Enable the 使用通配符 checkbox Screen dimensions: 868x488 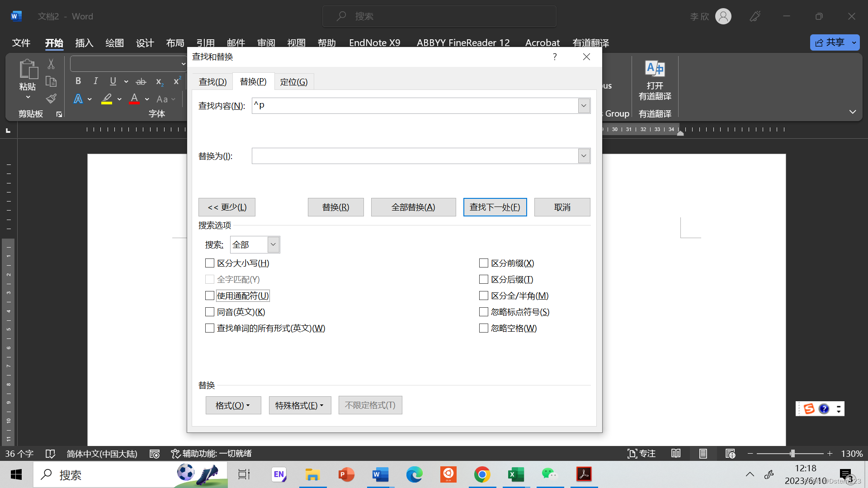(210, 296)
